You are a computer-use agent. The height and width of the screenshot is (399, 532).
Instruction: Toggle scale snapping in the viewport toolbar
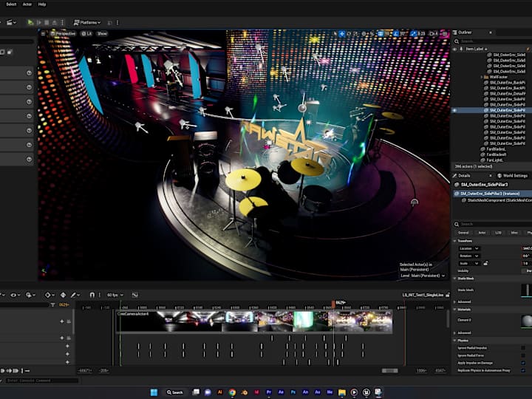tap(413, 33)
